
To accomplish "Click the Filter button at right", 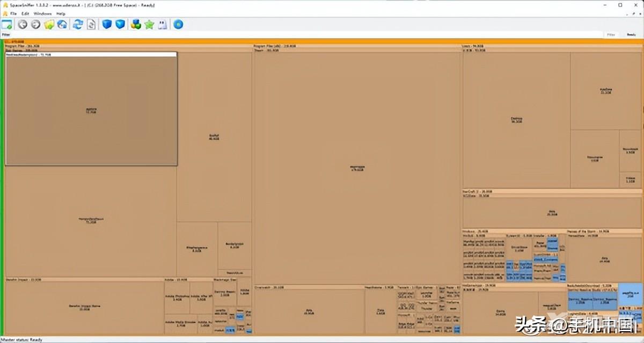I will 611,35.
